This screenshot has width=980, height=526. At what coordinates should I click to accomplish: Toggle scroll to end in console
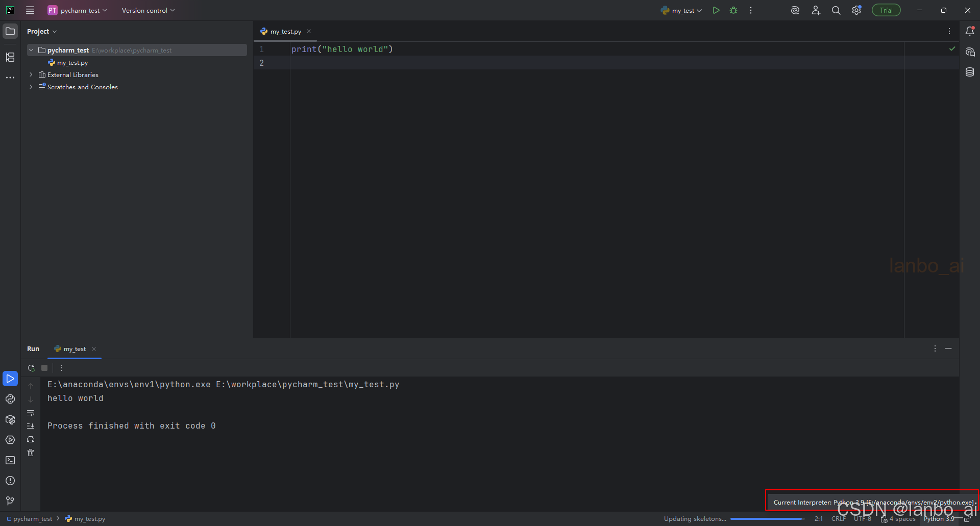point(31,426)
